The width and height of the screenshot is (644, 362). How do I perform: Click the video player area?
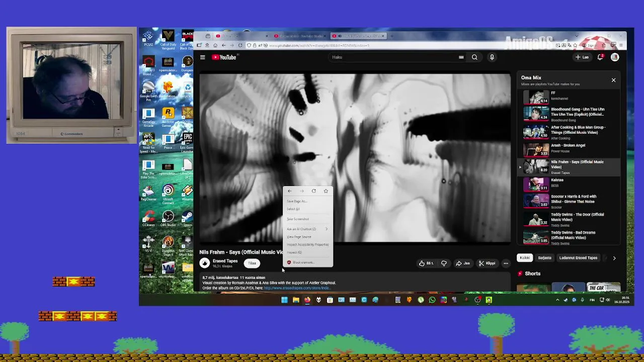[355, 158]
